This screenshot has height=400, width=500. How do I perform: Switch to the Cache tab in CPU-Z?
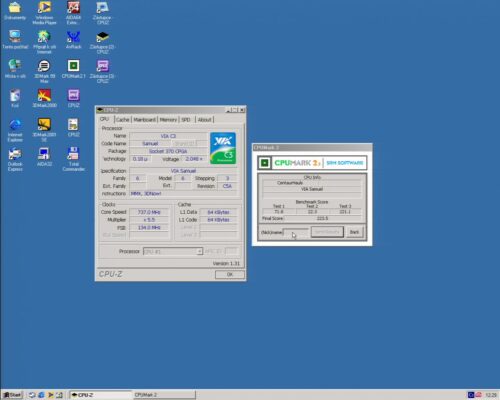(x=122, y=120)
